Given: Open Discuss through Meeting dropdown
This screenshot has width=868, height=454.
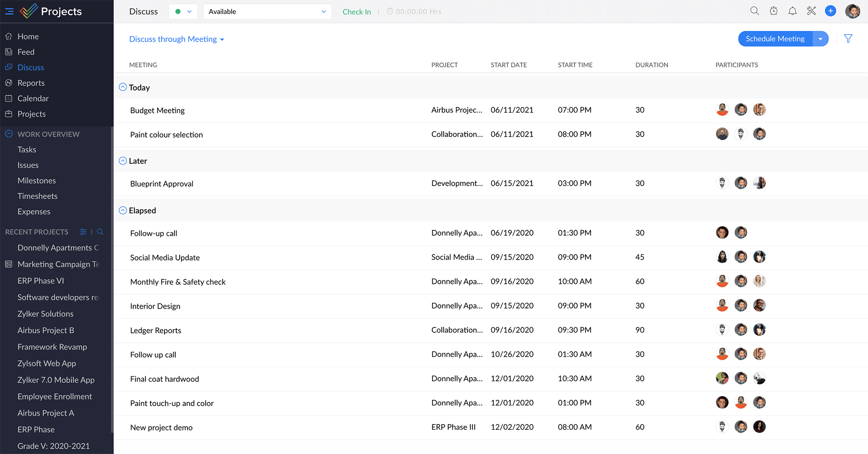Looking at the screenshot, I should [x=177, y=39].
